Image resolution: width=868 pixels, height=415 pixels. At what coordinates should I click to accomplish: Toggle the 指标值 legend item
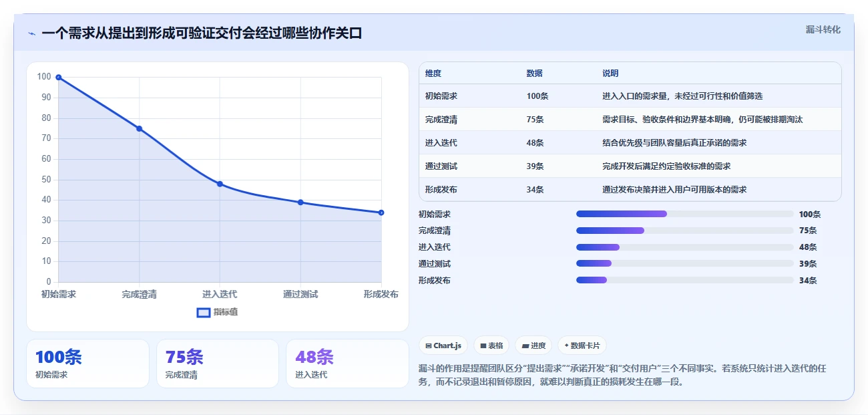click(217, 312)
